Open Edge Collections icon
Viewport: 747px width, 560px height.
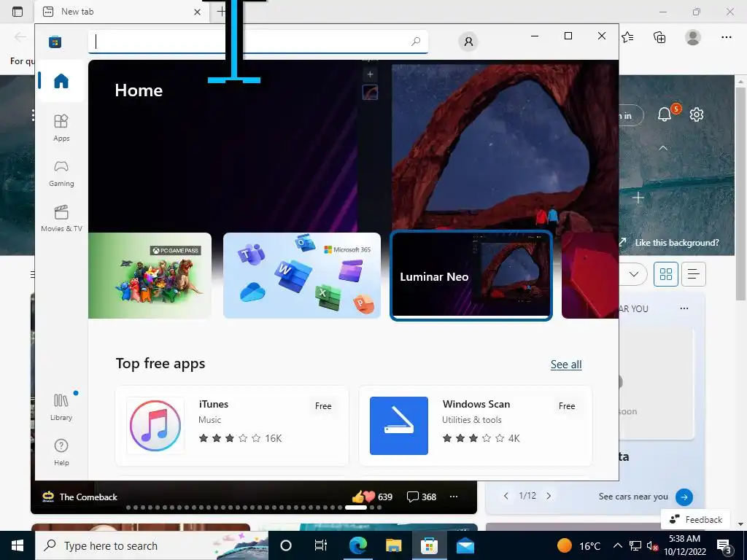(659, 37)
